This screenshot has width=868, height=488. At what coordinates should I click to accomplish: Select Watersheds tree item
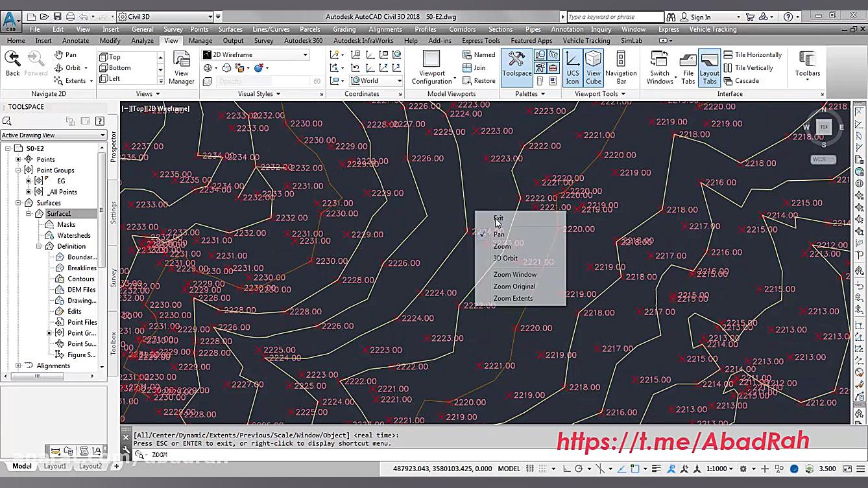[x=74, y=235]
